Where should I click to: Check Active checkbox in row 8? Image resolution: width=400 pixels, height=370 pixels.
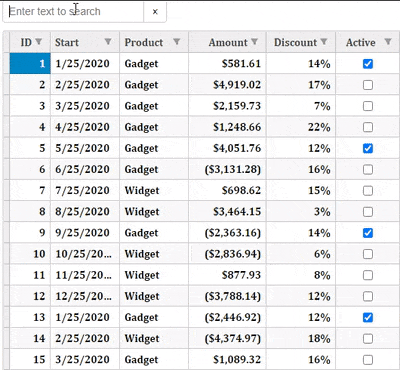[x=368, y=212]
